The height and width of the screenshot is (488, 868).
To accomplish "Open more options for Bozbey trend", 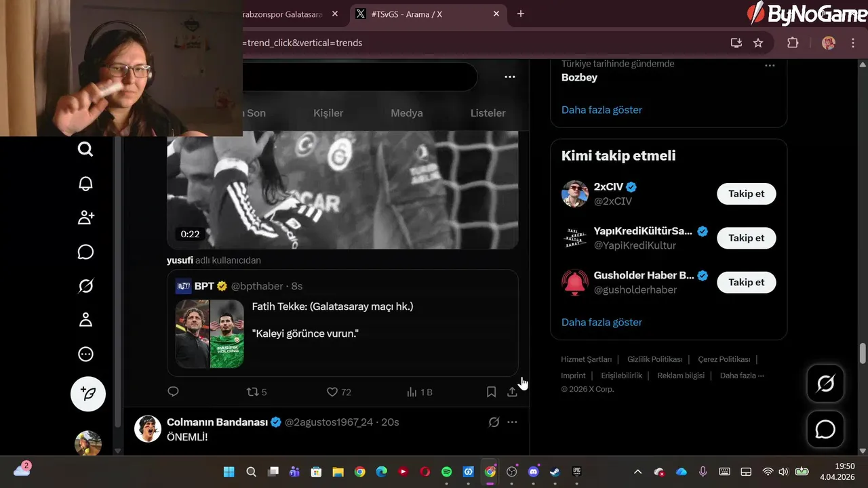I will (770, 66).
